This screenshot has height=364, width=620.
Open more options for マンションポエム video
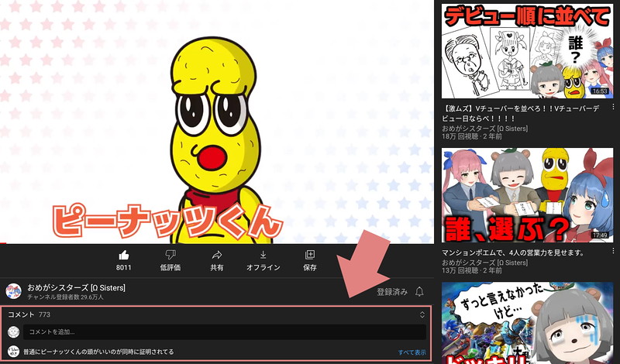pos(613,251)
